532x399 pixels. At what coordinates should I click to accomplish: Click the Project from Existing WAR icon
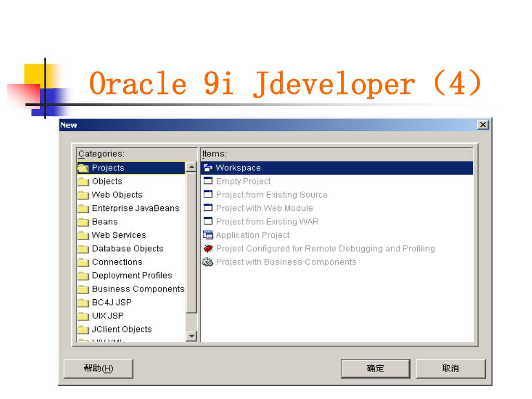click(x=208, y=221)
